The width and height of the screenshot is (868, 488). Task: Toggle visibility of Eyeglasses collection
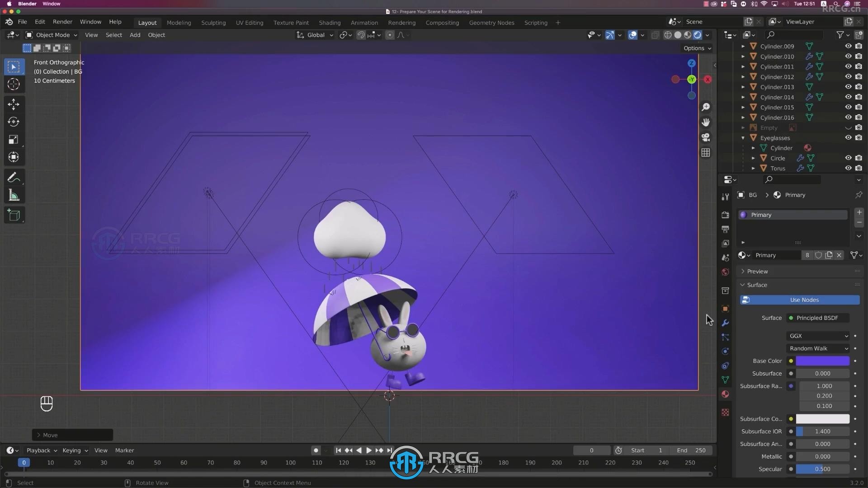[848, 138]
